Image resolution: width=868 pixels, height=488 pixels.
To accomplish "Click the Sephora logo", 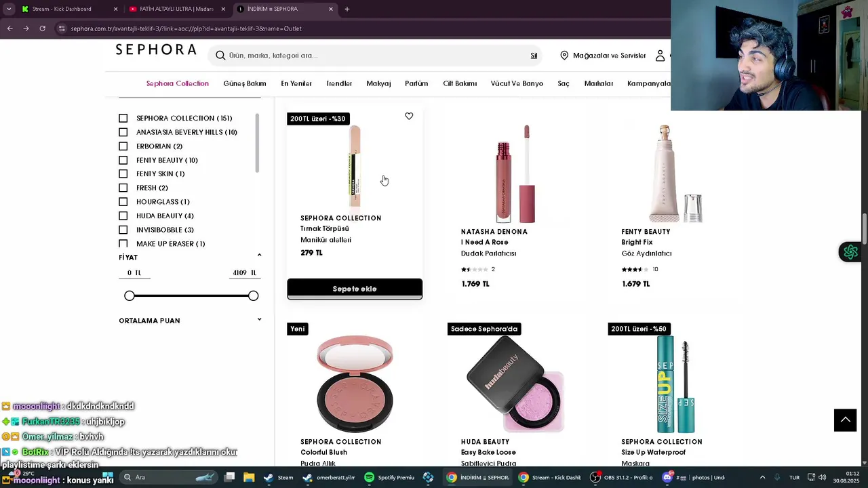I will click(156, 49).
